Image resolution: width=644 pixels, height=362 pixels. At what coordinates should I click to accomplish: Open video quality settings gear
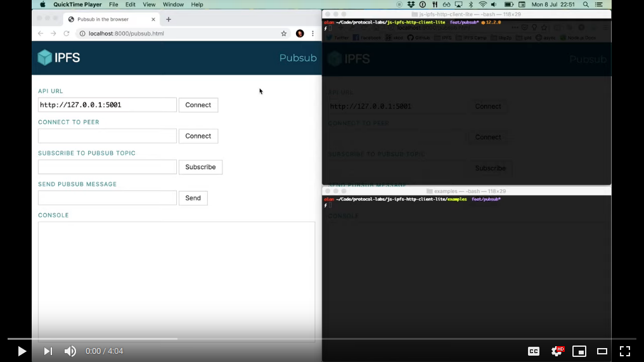(557, 351)
